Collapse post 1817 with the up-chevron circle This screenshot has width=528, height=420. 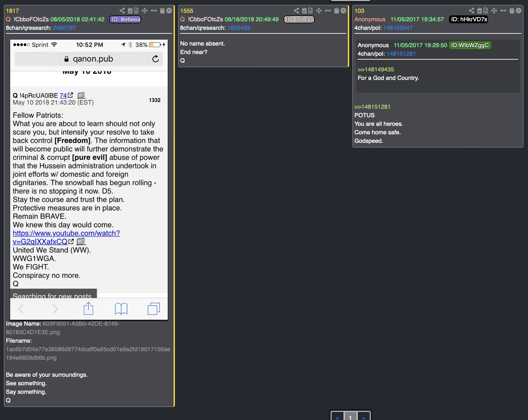pyautogui.click(x=169, y=10)
